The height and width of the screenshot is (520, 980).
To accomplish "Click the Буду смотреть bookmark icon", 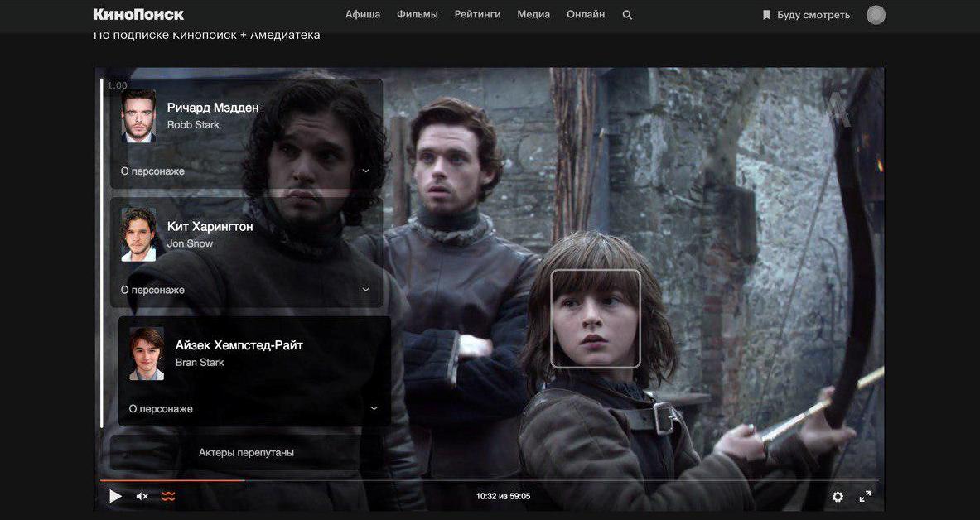I will [x=766, y=15].
